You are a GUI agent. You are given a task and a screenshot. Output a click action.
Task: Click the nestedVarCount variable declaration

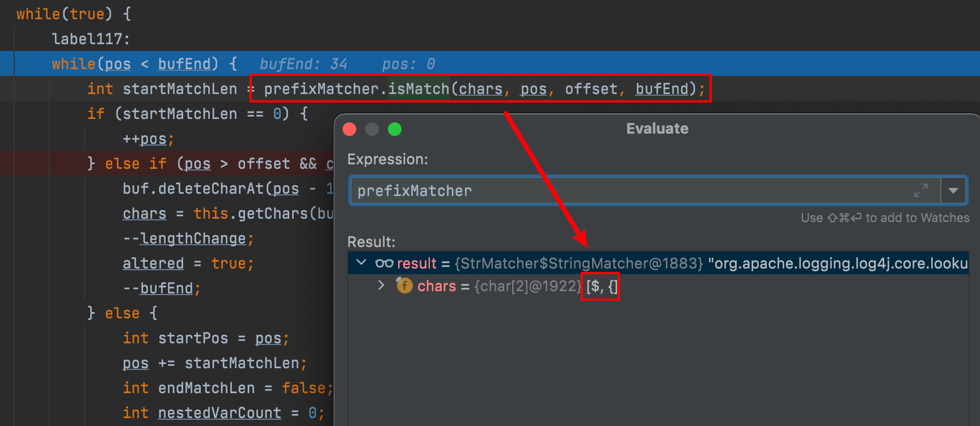[x=219, y=413]
